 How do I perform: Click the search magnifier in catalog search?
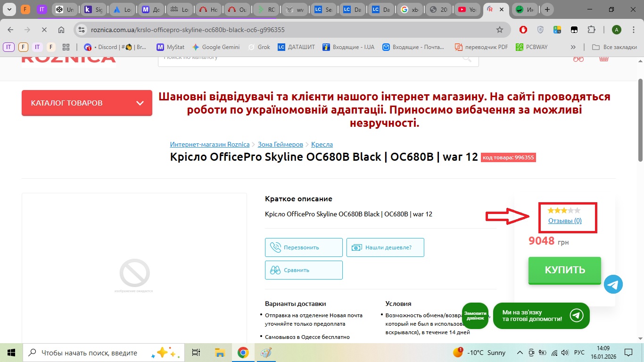[467, 58]
